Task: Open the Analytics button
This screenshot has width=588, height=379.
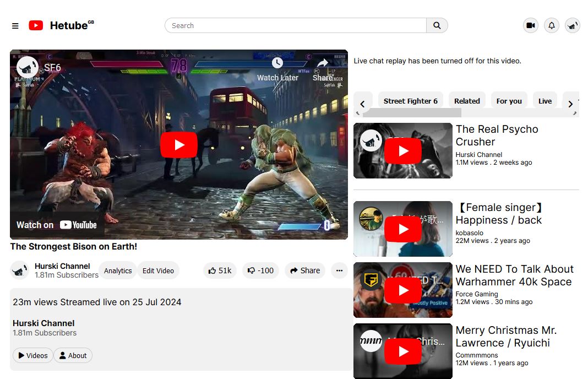Action: point(118,270)
